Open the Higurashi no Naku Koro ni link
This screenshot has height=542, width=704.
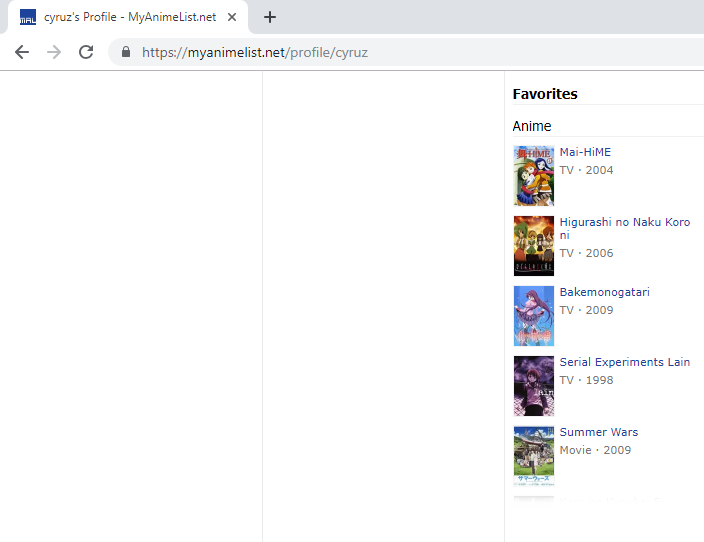coord(625,228)
